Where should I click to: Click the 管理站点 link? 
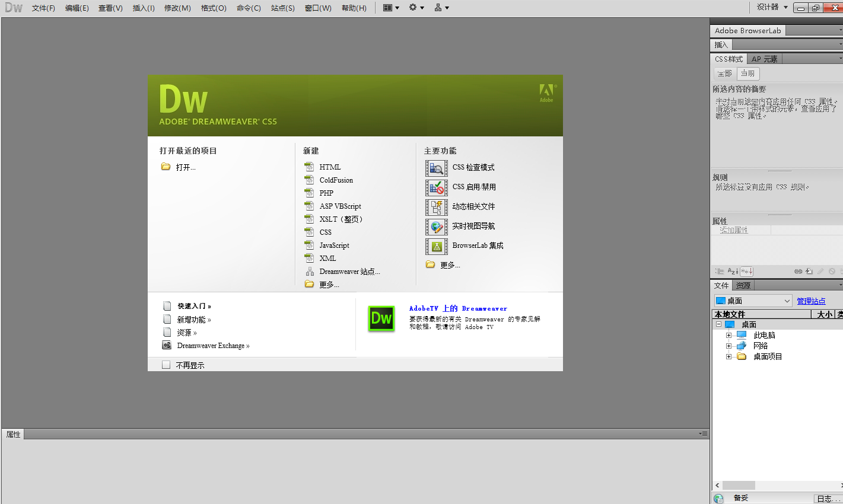point(811,301)
